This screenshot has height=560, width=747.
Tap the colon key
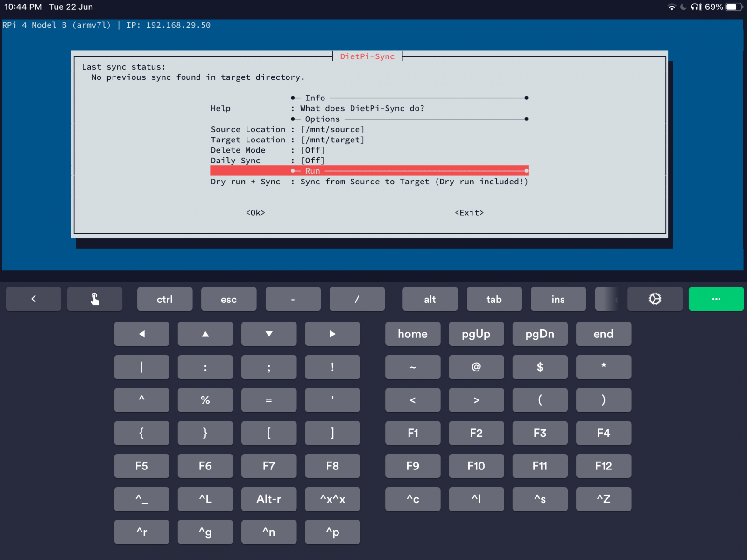click(x=205, y=367)
